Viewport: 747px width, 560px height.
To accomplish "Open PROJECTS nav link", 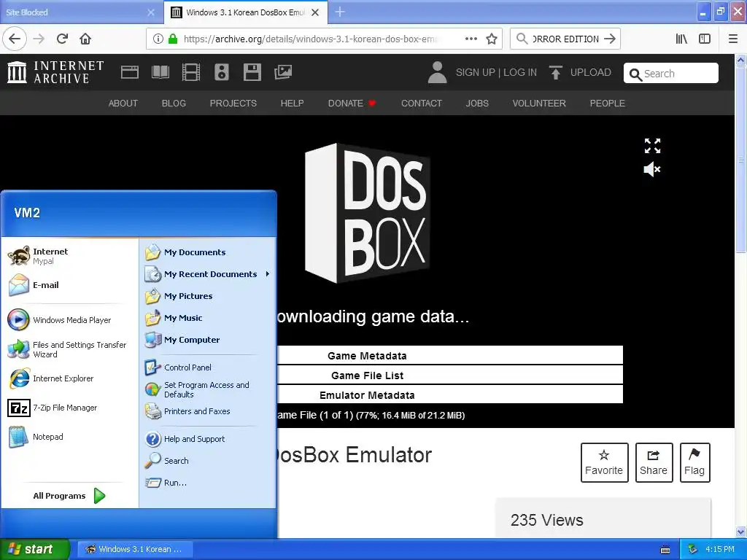I will 233,104.
